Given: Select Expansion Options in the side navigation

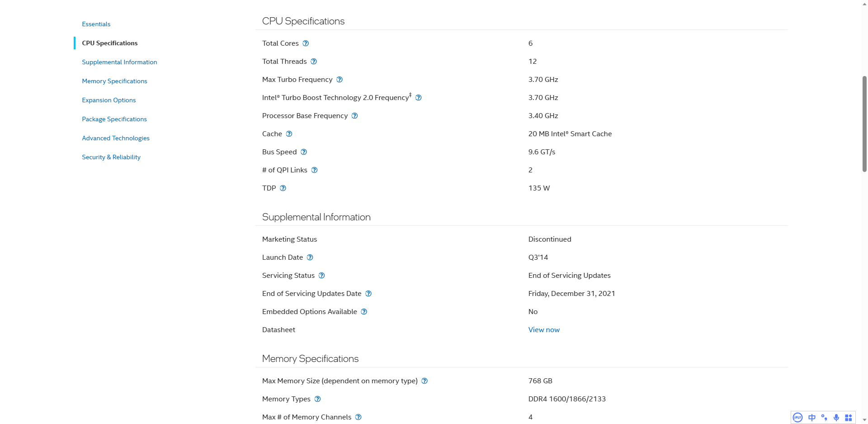Looking at the screenshot, I should pyautogui.click(x=109, y=100).
